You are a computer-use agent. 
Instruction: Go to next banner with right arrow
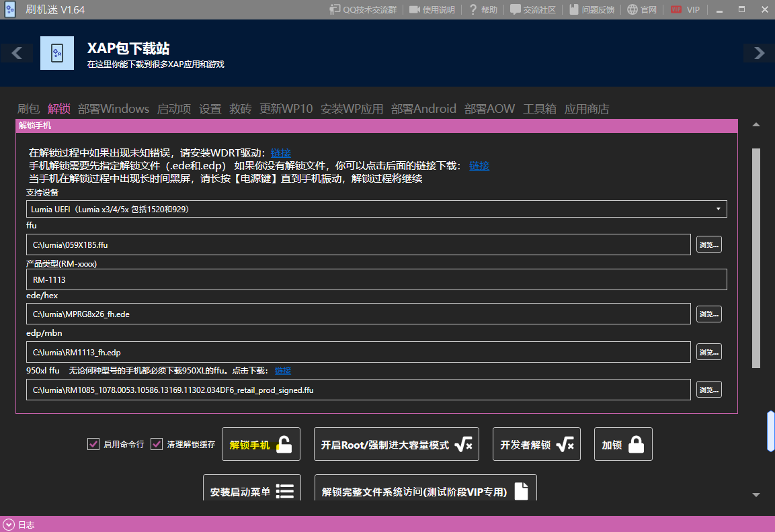(x=759, y=53)
